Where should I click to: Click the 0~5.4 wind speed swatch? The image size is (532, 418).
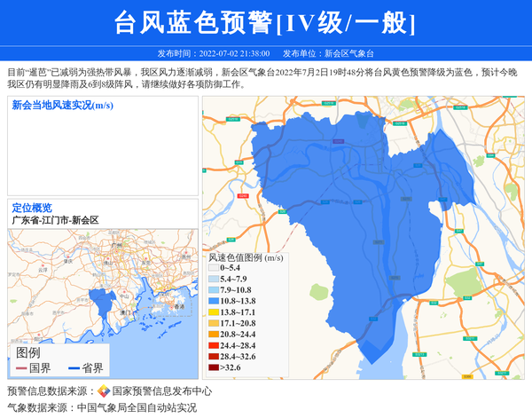pos(213,267)
